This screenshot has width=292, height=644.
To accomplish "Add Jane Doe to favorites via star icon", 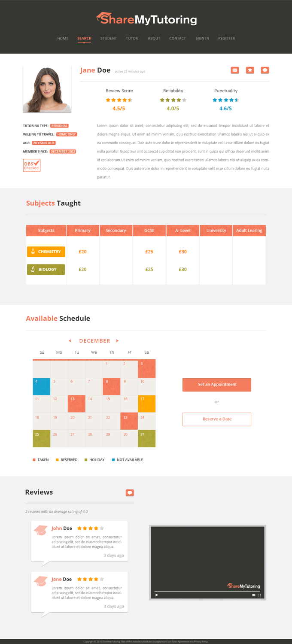I will point(250,70).
